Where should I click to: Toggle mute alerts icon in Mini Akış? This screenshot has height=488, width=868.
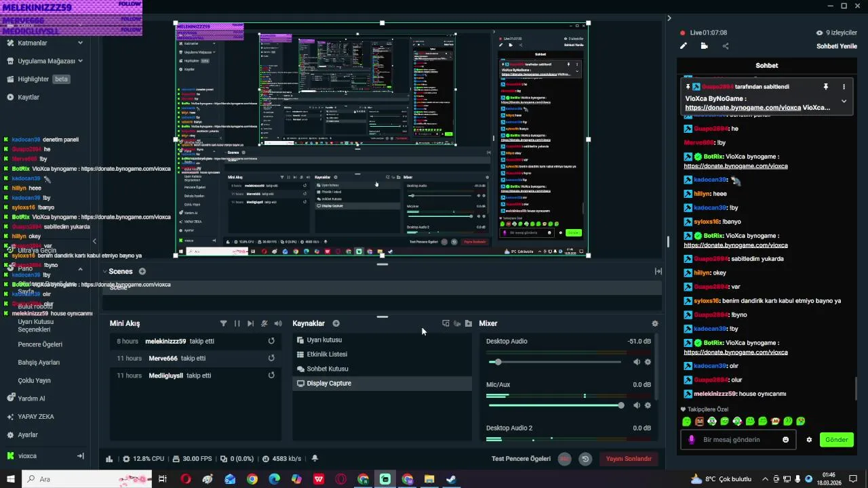click(x=264, y=323)
